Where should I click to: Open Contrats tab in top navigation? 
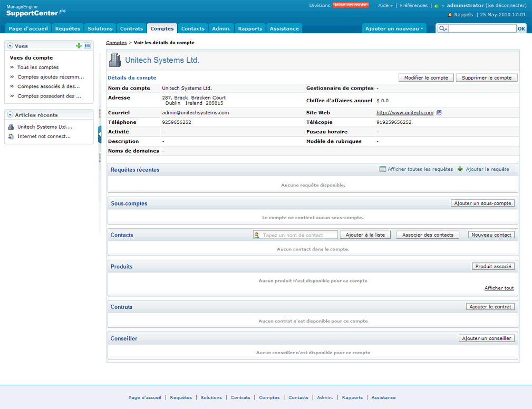coord(132,29)
